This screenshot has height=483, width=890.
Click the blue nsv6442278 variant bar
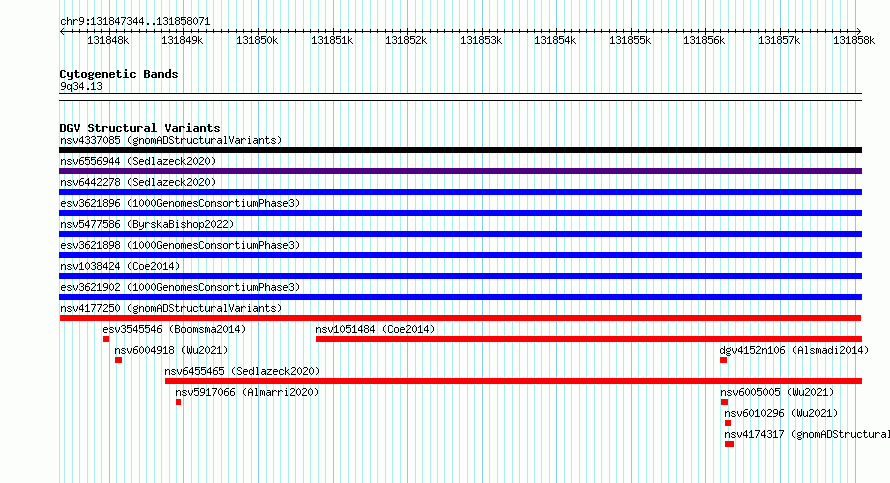click(x=460, y=192)
